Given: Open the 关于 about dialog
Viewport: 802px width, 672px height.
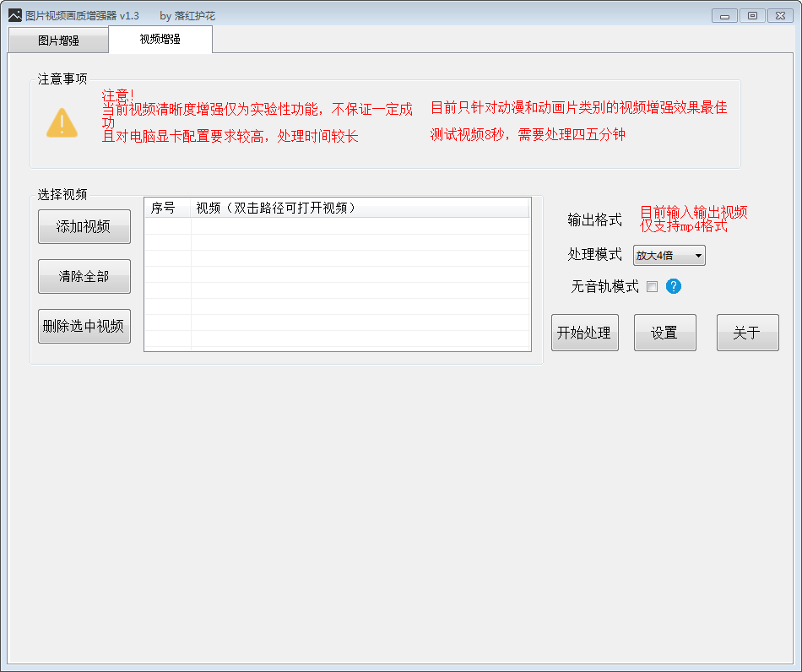Looking at the screenshot, I should pos(747,333).
